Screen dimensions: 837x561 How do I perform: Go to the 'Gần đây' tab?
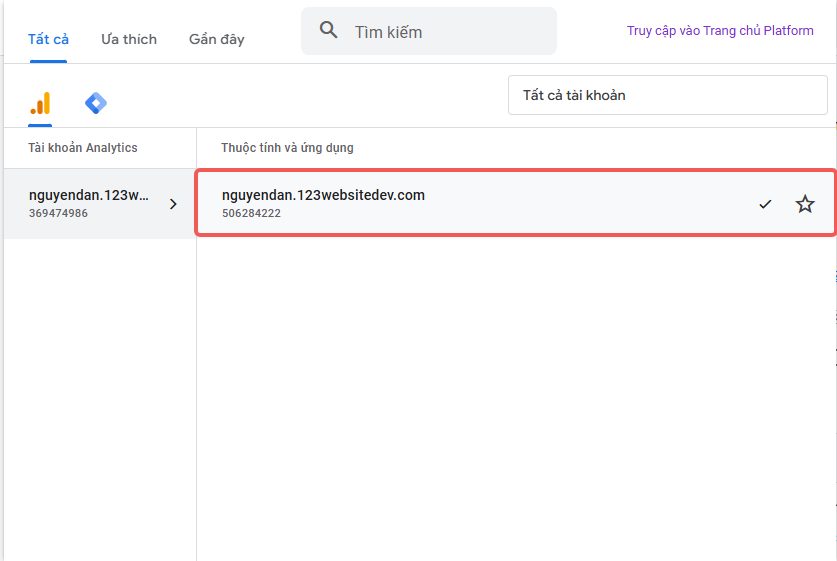[x=216, y=39]
